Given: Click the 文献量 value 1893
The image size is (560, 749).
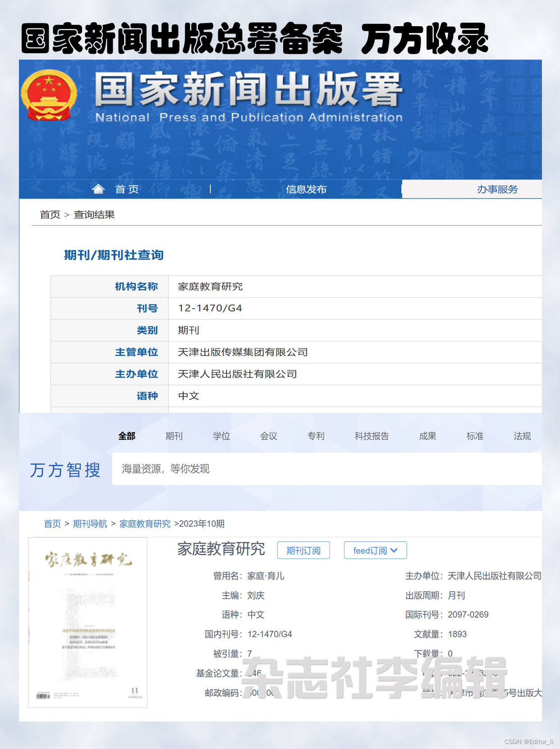Looking at the screenshot, I should pyautogui.click(x=457, y=634).
